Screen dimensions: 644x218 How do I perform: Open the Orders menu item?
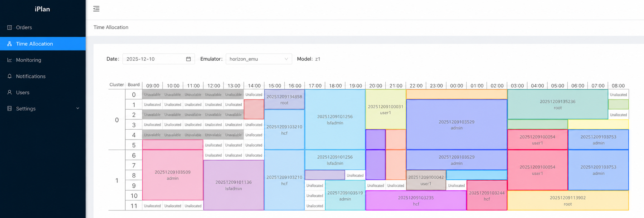pos(43,27)
